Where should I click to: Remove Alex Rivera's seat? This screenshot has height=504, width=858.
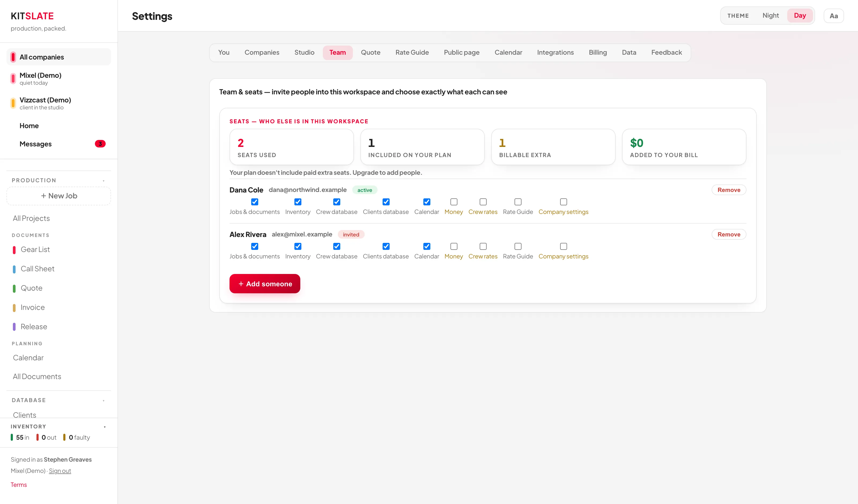(728, 234)
